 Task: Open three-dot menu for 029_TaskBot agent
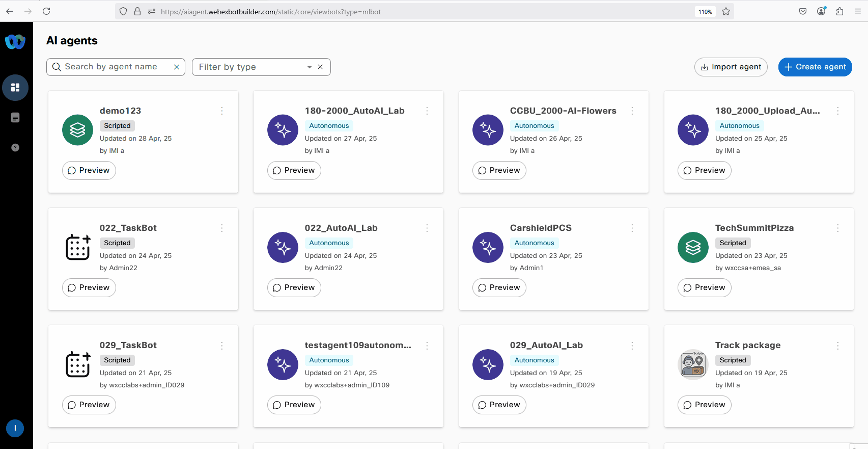222,346
